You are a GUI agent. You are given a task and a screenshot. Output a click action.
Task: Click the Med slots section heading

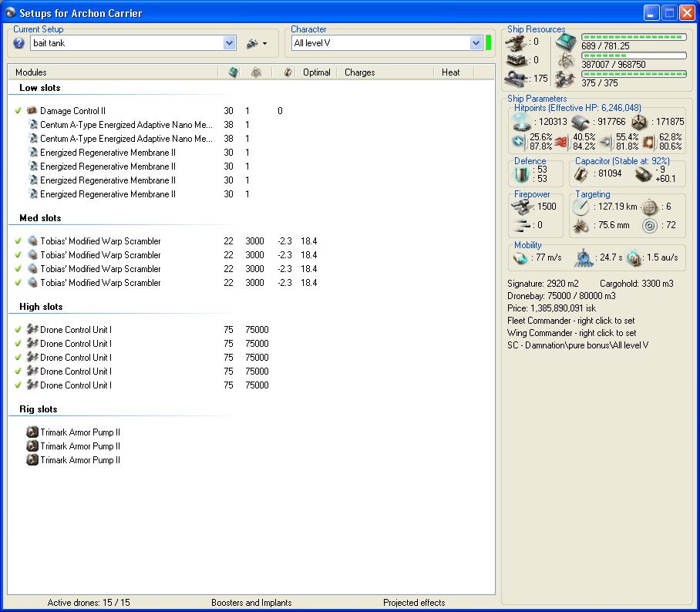(x=40, y=218)
